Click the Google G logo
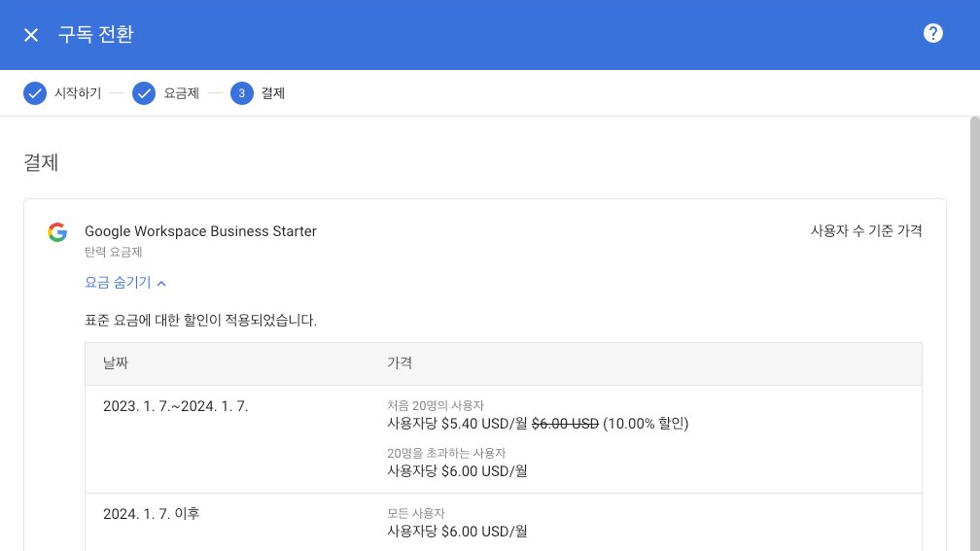The width and height of the screenshot is (980, 551). click(x=57, y=231)
